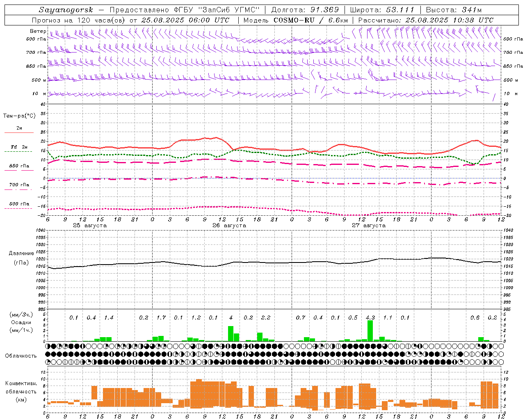Click the 3-hour precipitation value 1.4
This screenshot has width=525, height=420.
point(109,317)
